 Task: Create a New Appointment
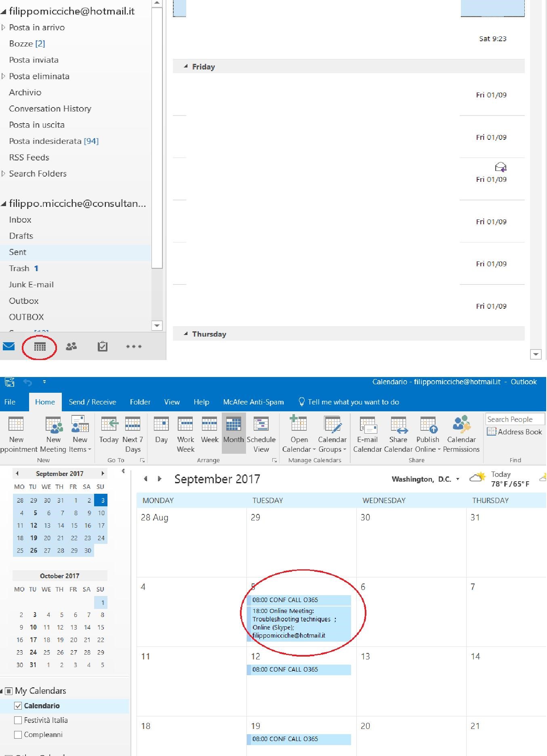click(x=16, y=434)
